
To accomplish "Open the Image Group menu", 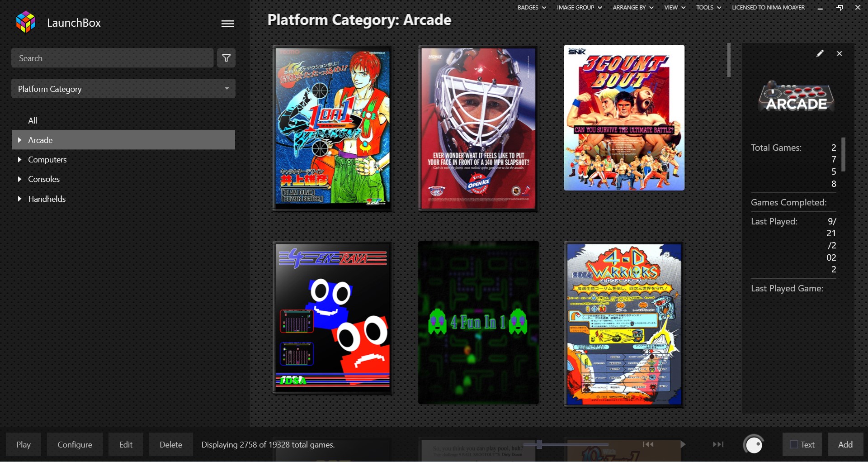I will coord(579,7).
